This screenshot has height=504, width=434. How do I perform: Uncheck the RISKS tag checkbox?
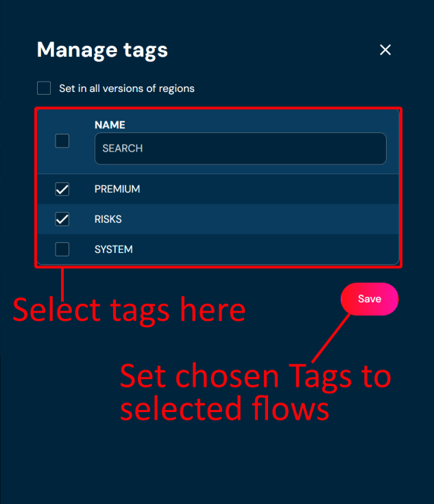62,219
